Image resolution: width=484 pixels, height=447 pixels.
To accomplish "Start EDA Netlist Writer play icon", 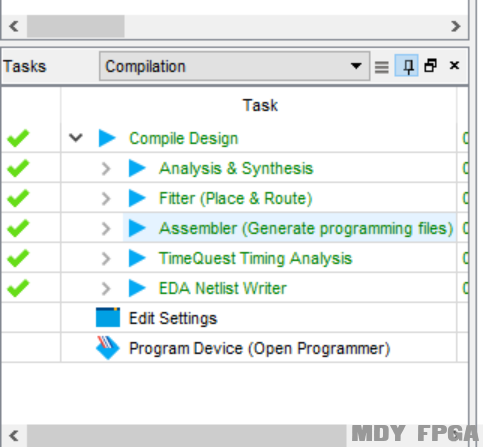I will [137, 288].
